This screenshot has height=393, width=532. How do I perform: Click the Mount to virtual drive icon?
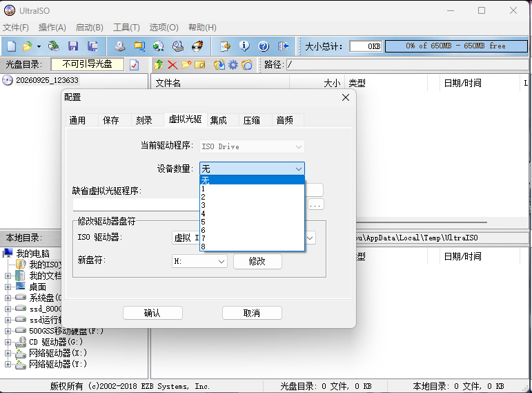(x=158, y=46)
